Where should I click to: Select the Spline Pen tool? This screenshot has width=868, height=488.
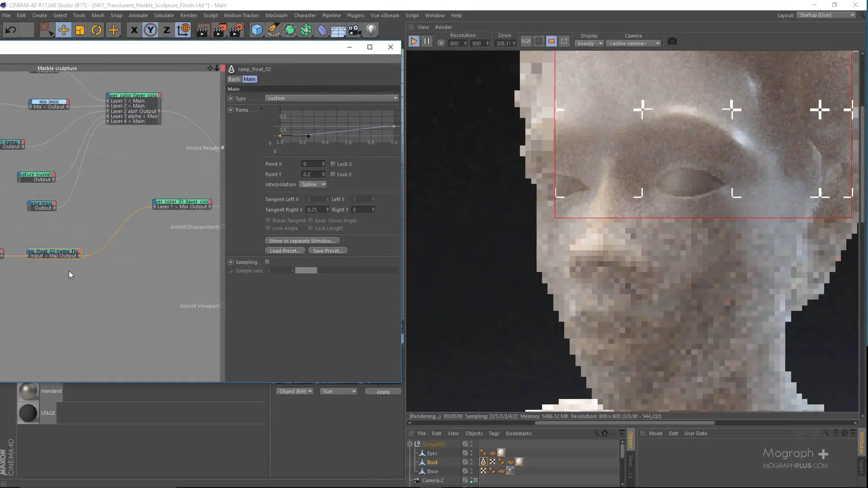pyautogui.click(x=274, y=30)
